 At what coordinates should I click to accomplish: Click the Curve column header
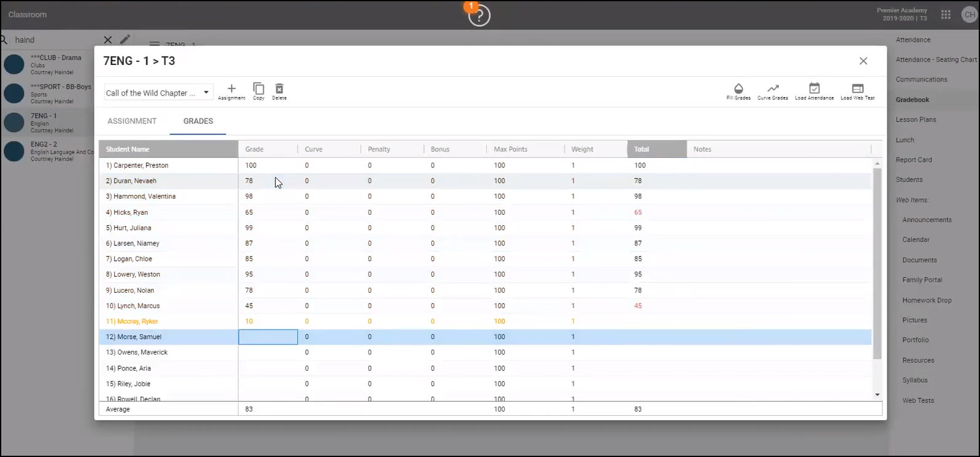(x=330, y=149)
